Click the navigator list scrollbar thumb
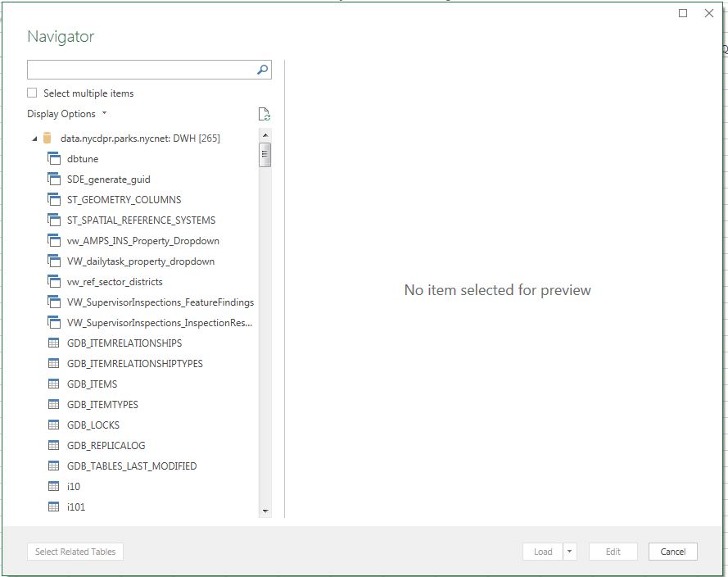 (x=266, y=152)
